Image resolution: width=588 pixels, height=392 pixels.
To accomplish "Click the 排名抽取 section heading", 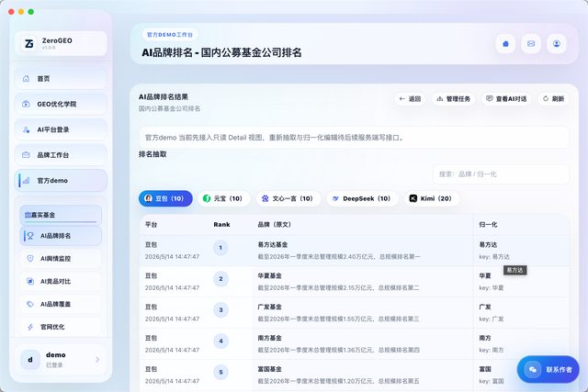I will pos(153,154).
